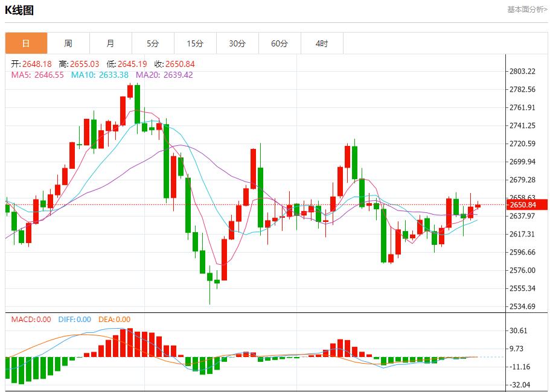Switch to the 4时 chart tab
Viewport: 550px width, 392px height.
click(322, 43)
